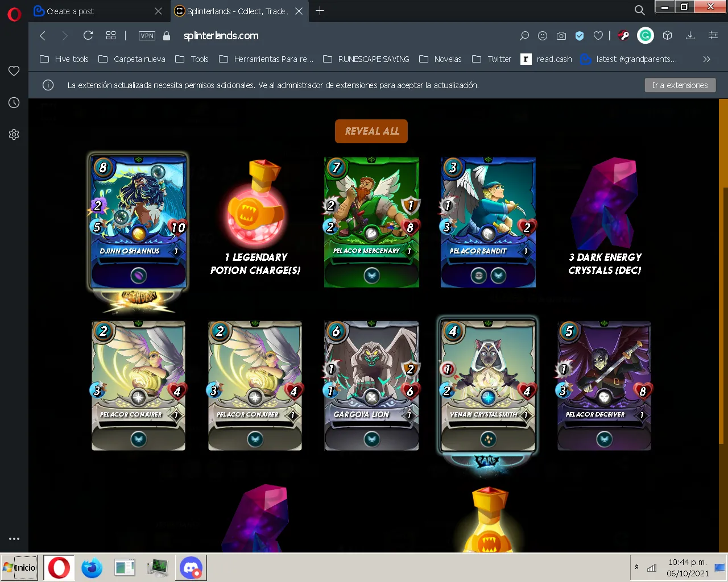Close the Create a post tab
This screenshot has width=728, height=582.
pyautogui.click(x=158, y=11)
